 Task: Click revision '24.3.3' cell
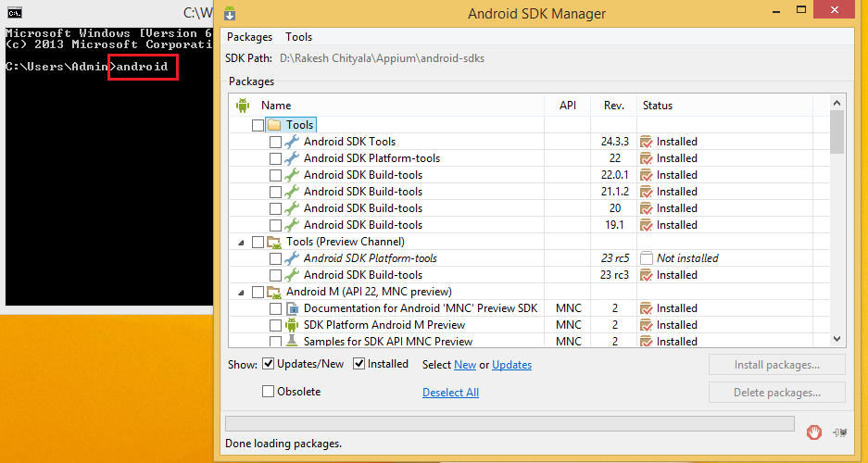coord(614,142)
